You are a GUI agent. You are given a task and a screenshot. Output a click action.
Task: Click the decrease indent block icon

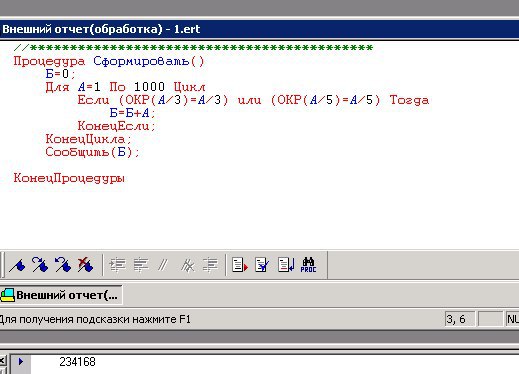(141, 265)
